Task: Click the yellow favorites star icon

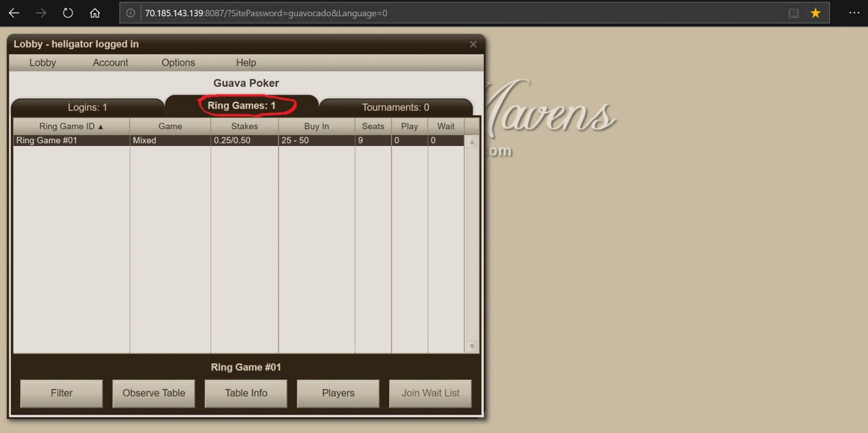Action: pyautogui.click(x=816, y=13)
